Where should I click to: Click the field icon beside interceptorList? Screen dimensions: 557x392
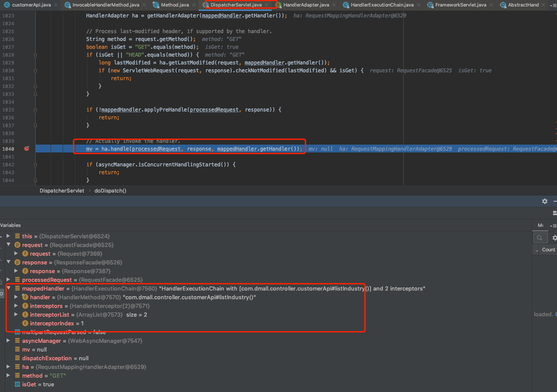click(25, 314)
